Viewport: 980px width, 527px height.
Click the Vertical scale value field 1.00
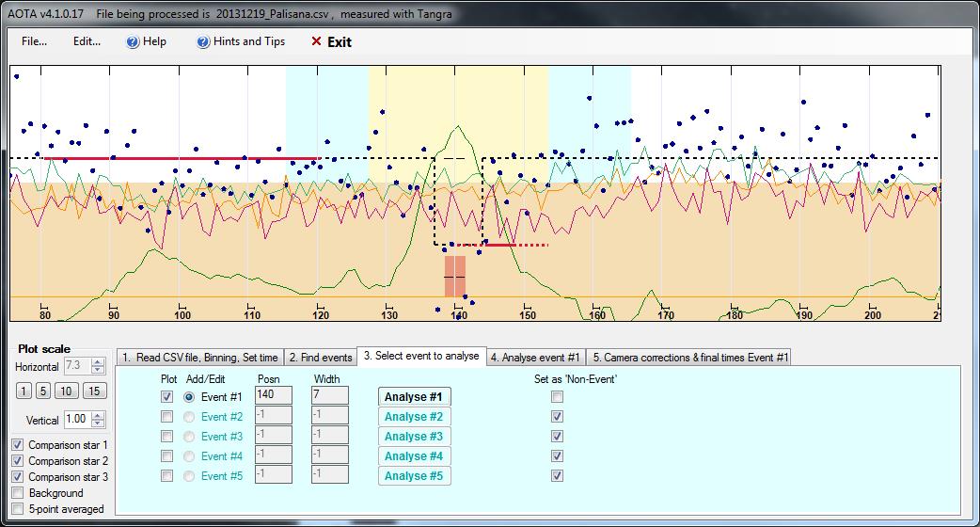[77, 419]
